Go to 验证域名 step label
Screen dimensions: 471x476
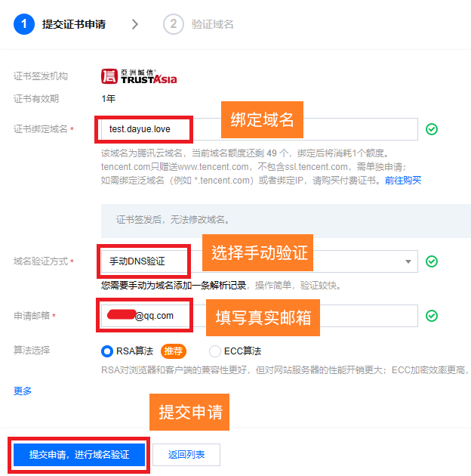213,24
